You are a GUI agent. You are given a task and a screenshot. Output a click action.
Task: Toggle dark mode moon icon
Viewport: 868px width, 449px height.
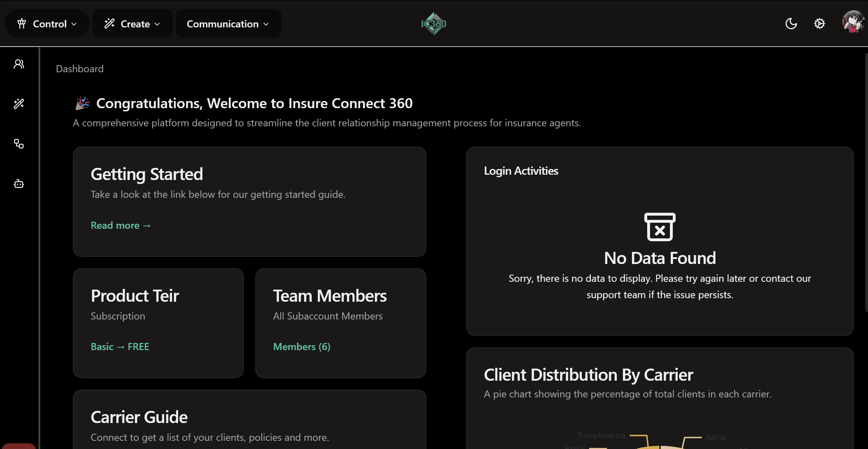(x=791, y=24)
